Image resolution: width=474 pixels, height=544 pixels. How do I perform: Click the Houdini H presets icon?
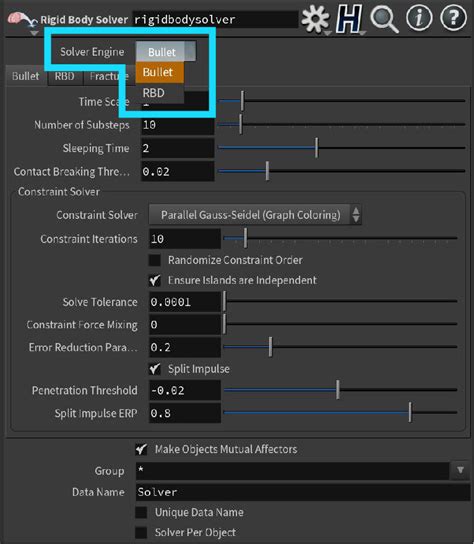point(349,19)
